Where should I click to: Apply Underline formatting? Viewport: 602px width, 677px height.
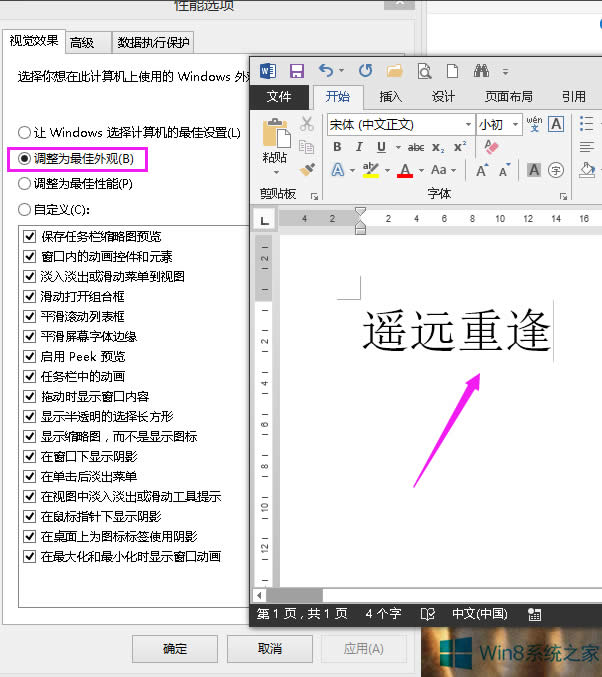381,148
